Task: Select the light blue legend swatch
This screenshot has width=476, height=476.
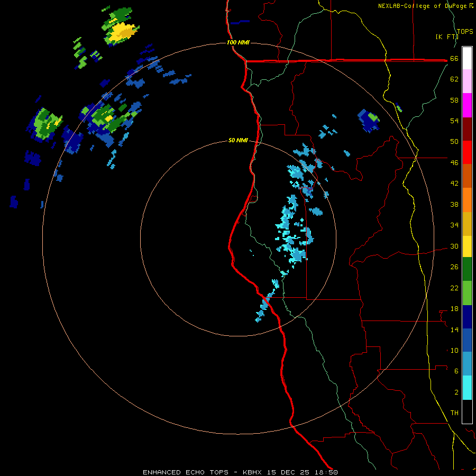Action: coord(467,364)
